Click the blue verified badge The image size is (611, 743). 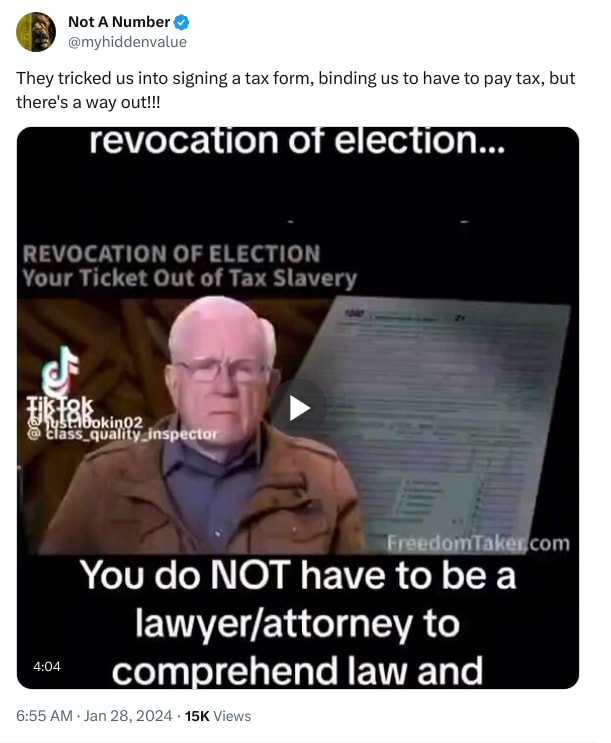[182, 22]
